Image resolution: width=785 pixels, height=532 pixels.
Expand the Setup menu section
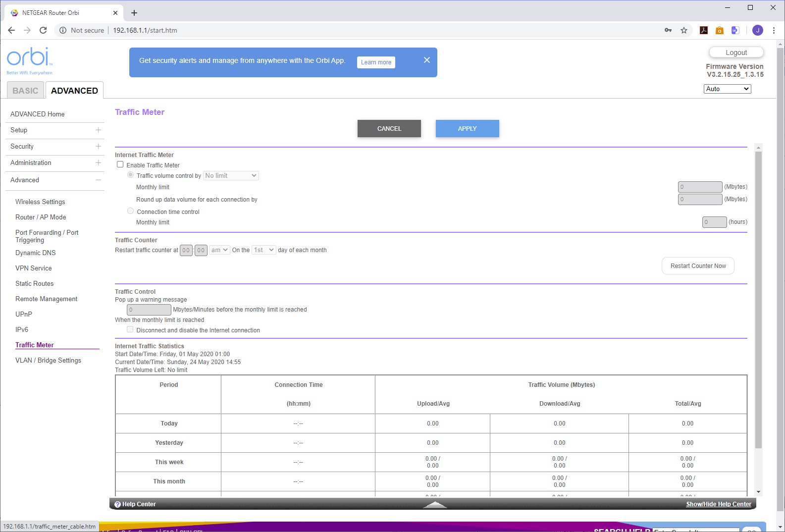click(x=98, y=130)
